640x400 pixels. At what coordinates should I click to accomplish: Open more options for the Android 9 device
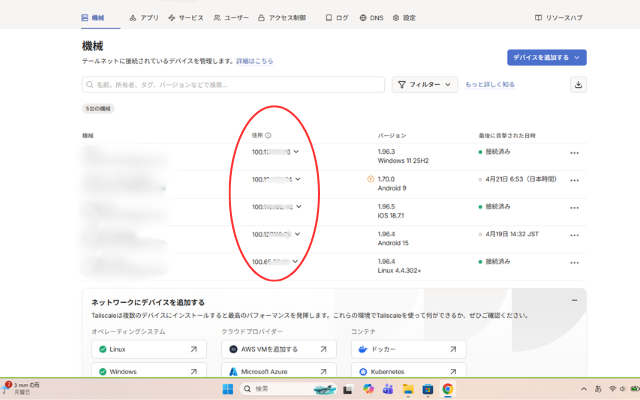point(574,180)
